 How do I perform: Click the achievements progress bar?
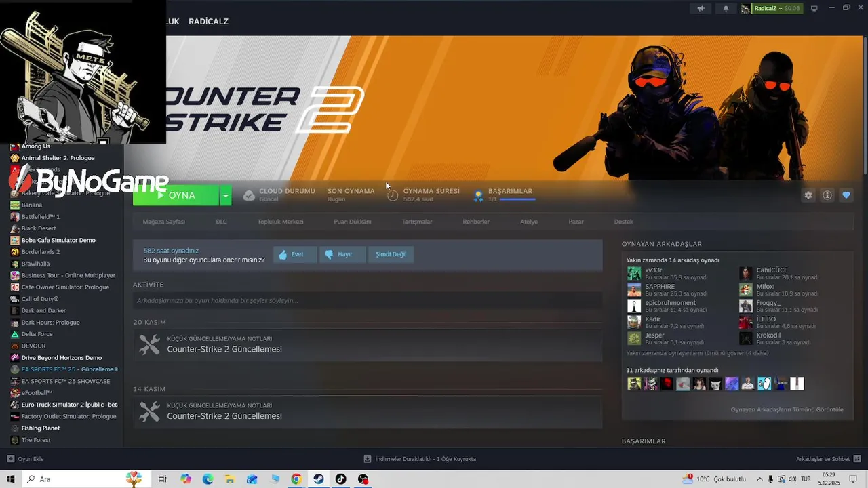pyautogui.click(x=517, y=199)
